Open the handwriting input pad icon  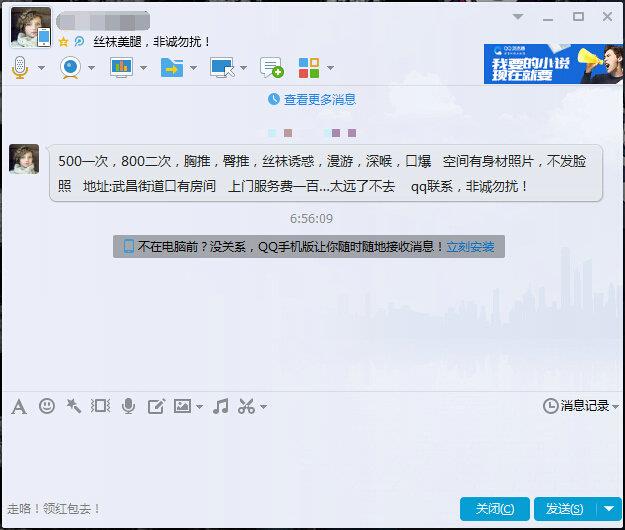click(x=156, y=406)
